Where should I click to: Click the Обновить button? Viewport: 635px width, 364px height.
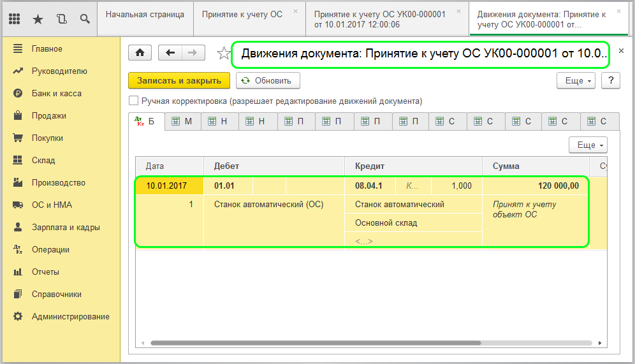(268, 80)
